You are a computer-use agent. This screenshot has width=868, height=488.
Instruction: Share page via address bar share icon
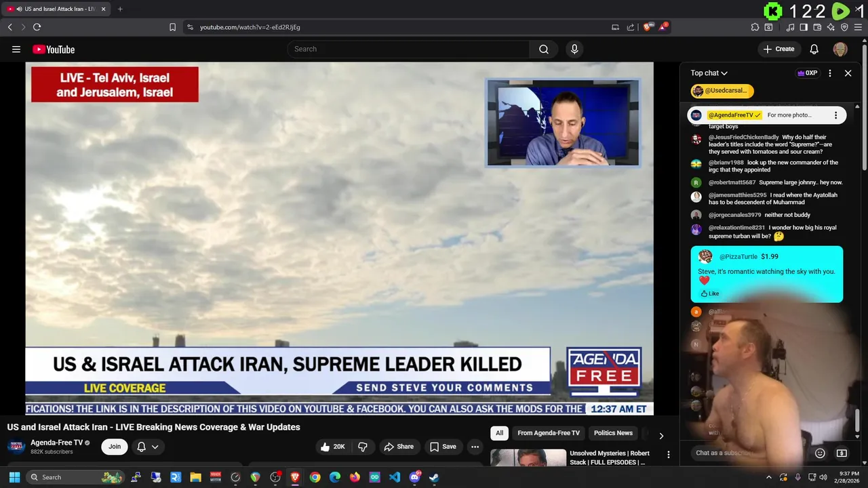click(630, 27)
